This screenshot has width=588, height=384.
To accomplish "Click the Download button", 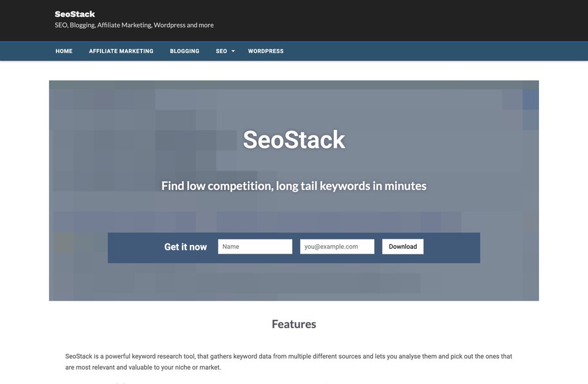I will click(x=403, y=246).
